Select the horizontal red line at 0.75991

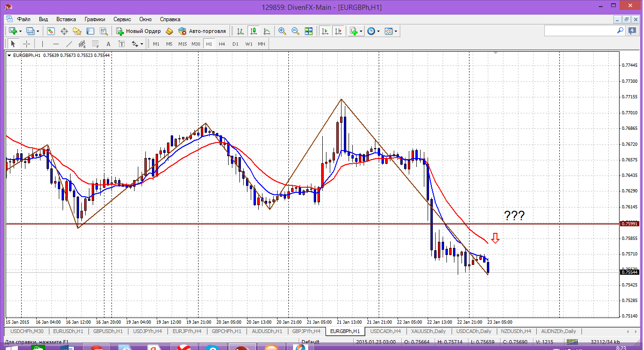pos(282,224)
